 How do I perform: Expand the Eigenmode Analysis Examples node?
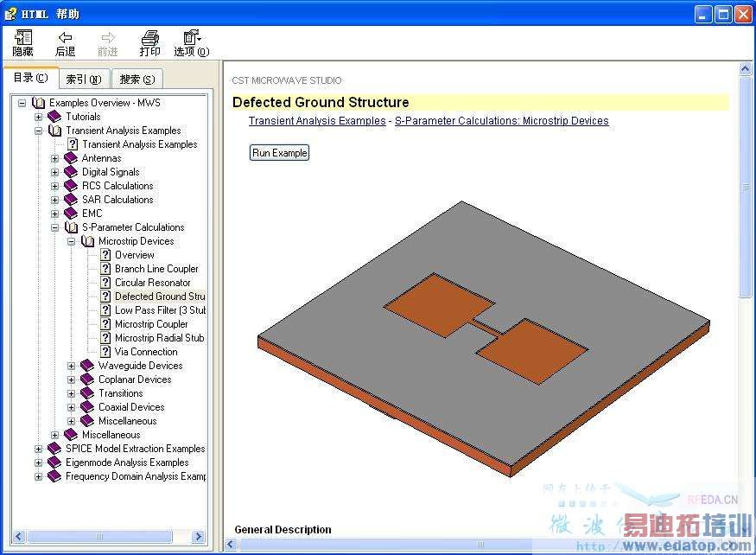(x=38, y=462)
